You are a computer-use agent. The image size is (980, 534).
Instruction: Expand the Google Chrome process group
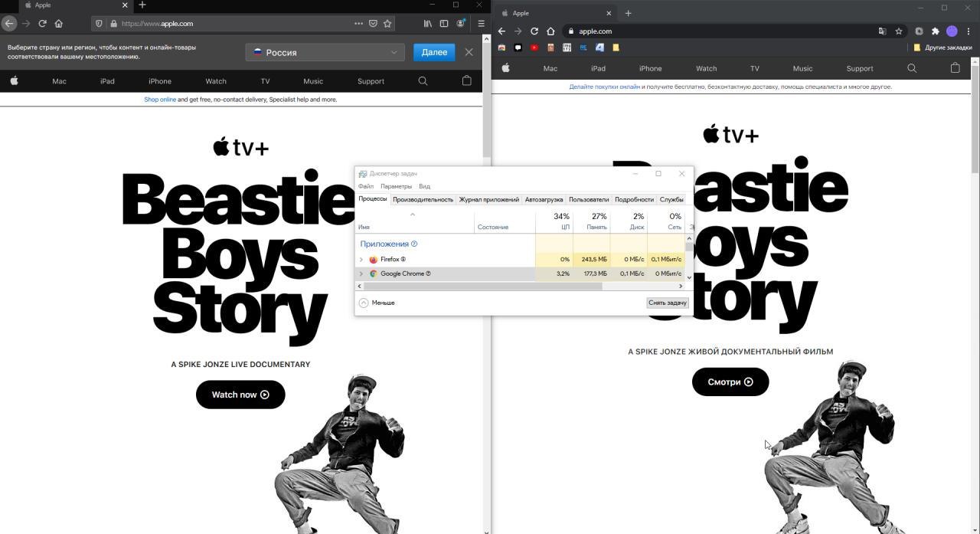tap(361, 274)
